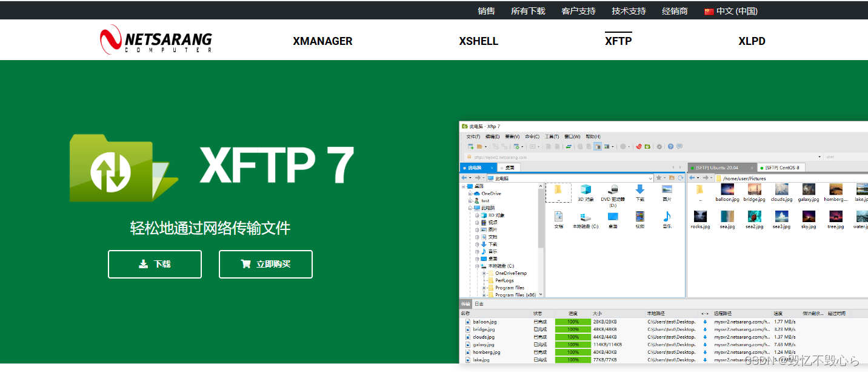Click the NetSarang Computer logo
Screen dimensions: 868x372
pyautogui.click(x=156, y=39)
